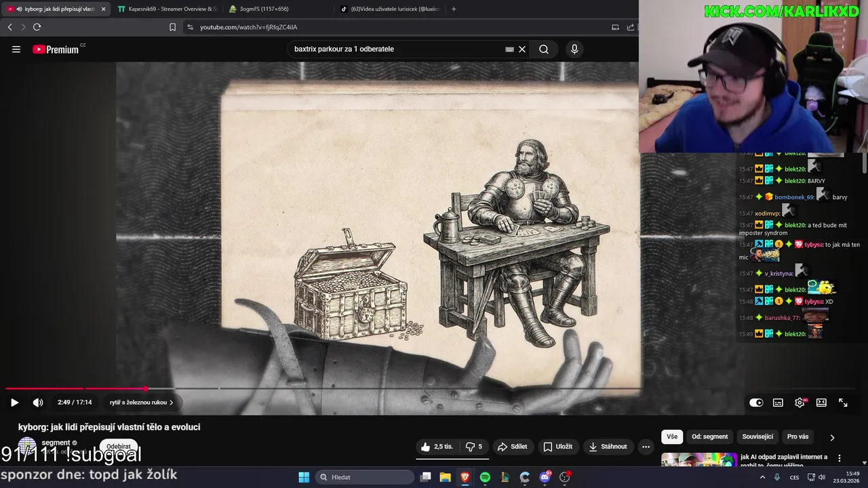Screen dimensions: 868x488
Task: Play the paused video
Action: click(x=14, y=403)
